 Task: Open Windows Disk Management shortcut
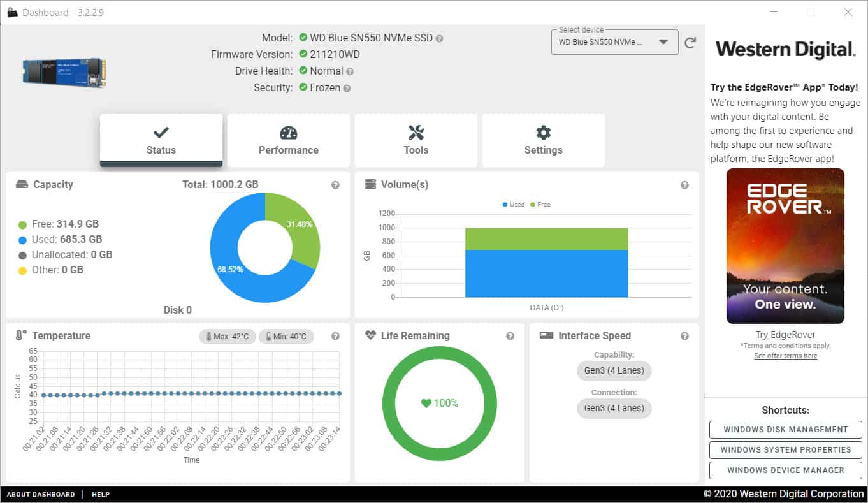(786, 430)
